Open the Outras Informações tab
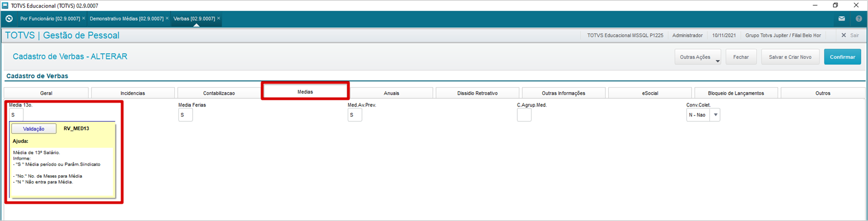 [x=564, y=93]
